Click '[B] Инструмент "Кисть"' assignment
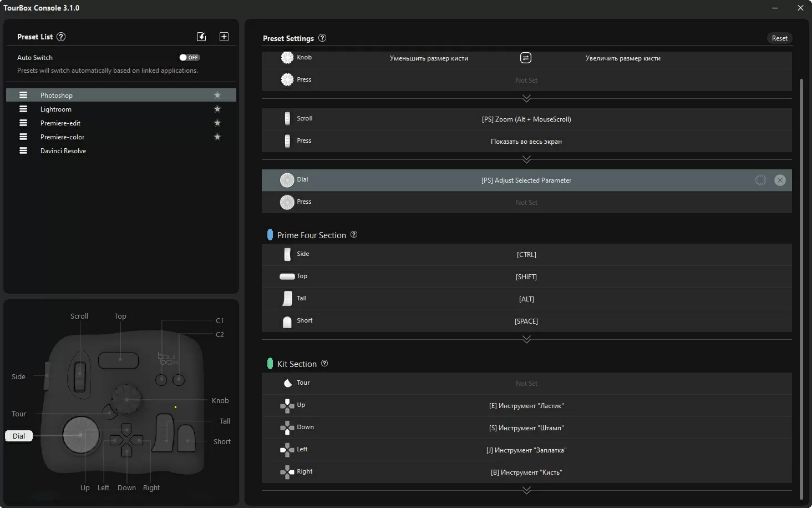Viewport: 812px width, 508px height. (526, 472)
